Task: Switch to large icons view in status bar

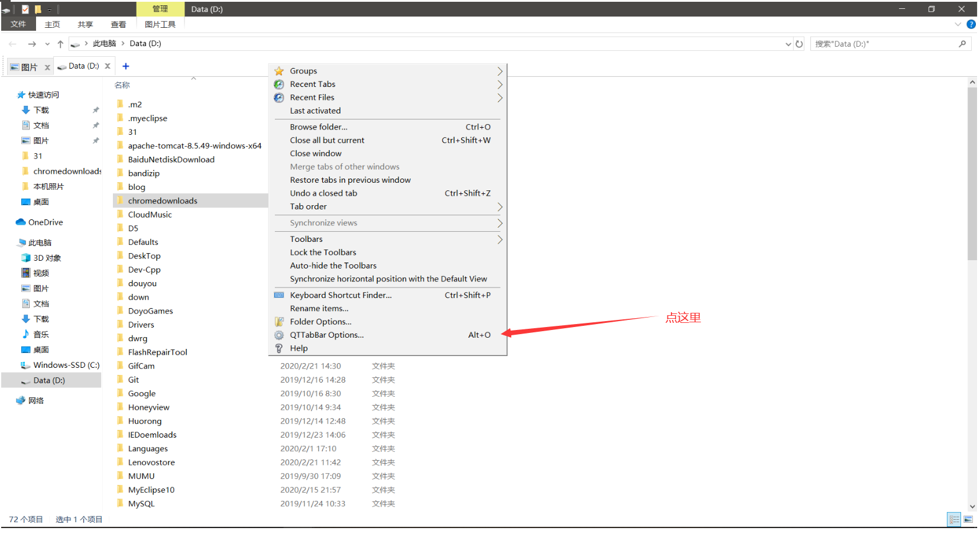Action: 968,519
